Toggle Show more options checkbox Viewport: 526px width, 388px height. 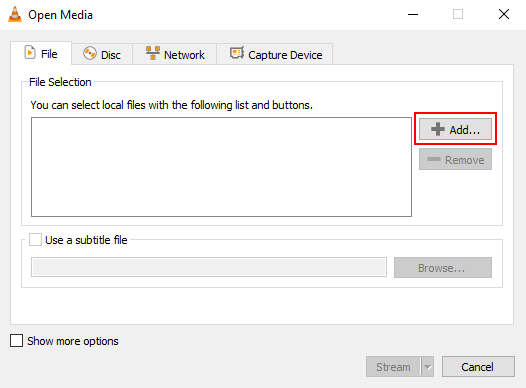tap(16, 340)
